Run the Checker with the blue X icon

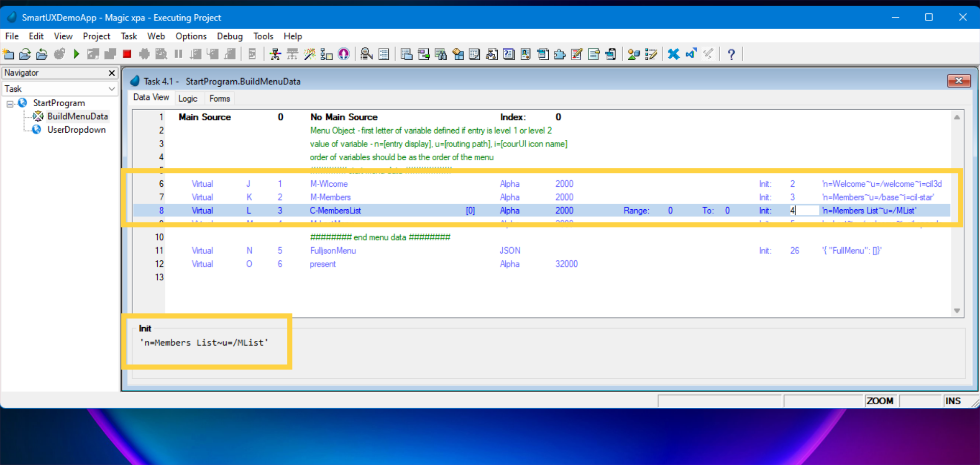(674, 54)
